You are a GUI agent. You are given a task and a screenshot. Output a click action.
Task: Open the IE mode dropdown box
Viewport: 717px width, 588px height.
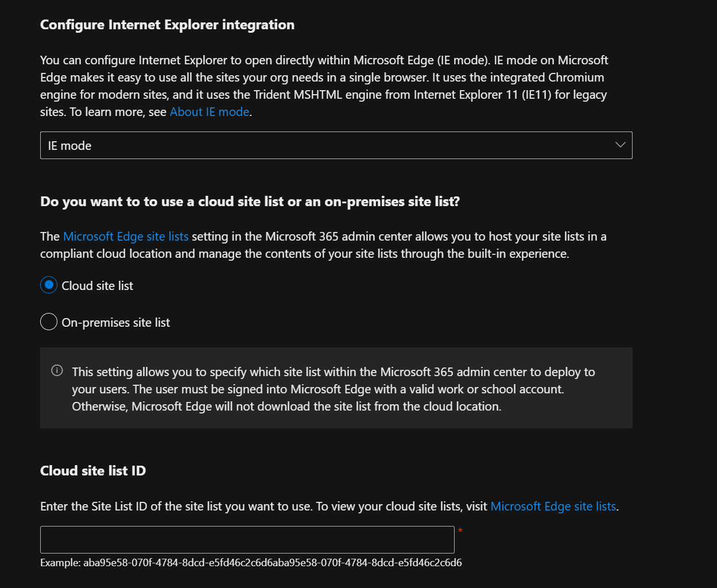[336, 145]
